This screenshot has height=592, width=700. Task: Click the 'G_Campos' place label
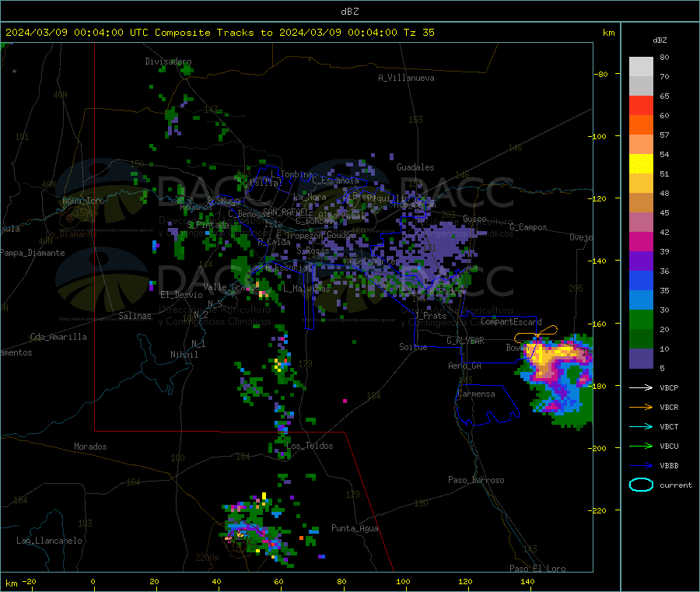pyautogui.click(x=528, y=227)
